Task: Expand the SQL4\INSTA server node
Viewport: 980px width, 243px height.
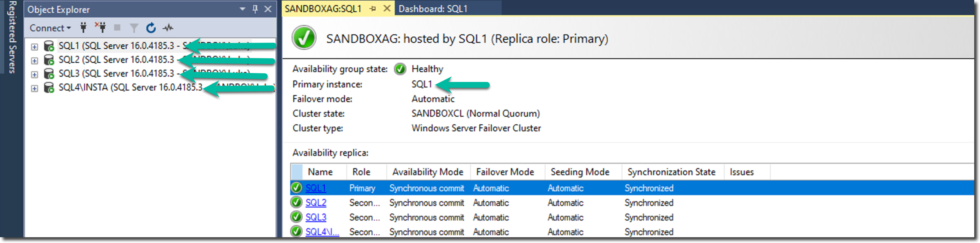Action: tap(35, 88)
